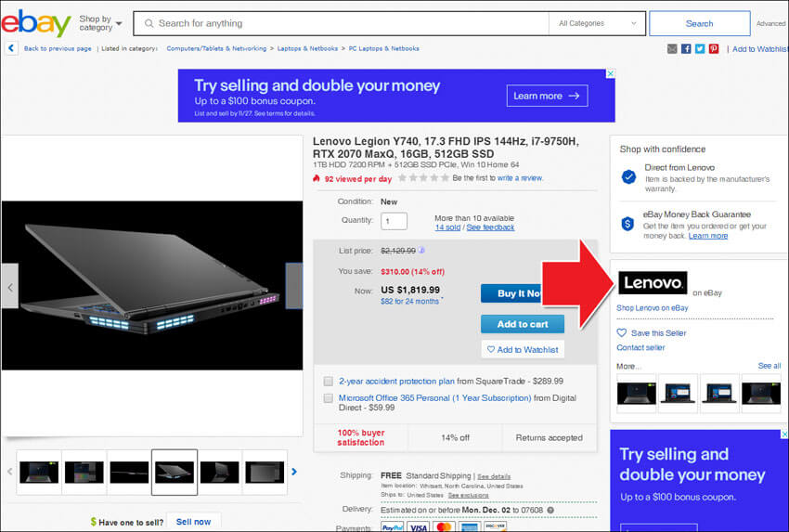The width and height of the screenshot is (789, 532).
Task: Open Shop Lenovo on eBay link
Action: tap(653, 307)
